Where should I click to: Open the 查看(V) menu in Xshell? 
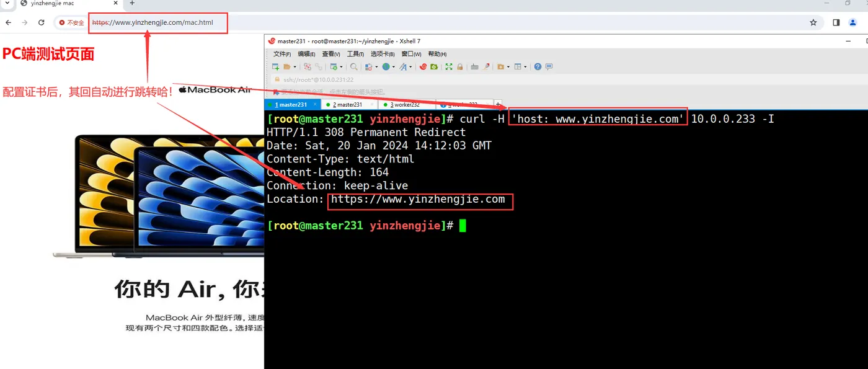coord(331,54)
